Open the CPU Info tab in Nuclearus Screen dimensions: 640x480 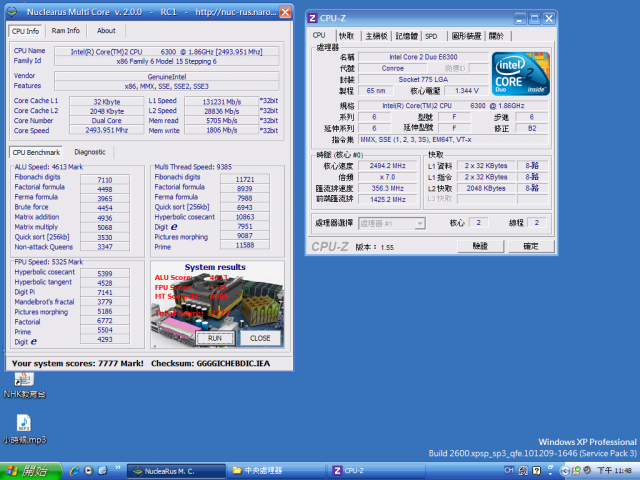tap(25, 31)
